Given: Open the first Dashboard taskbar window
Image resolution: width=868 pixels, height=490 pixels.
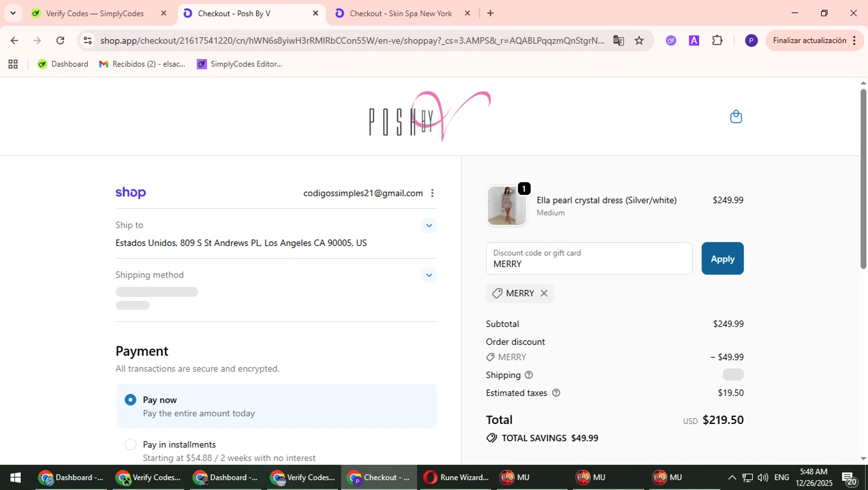Looking at the screenshot, I should tap(71, 477).
